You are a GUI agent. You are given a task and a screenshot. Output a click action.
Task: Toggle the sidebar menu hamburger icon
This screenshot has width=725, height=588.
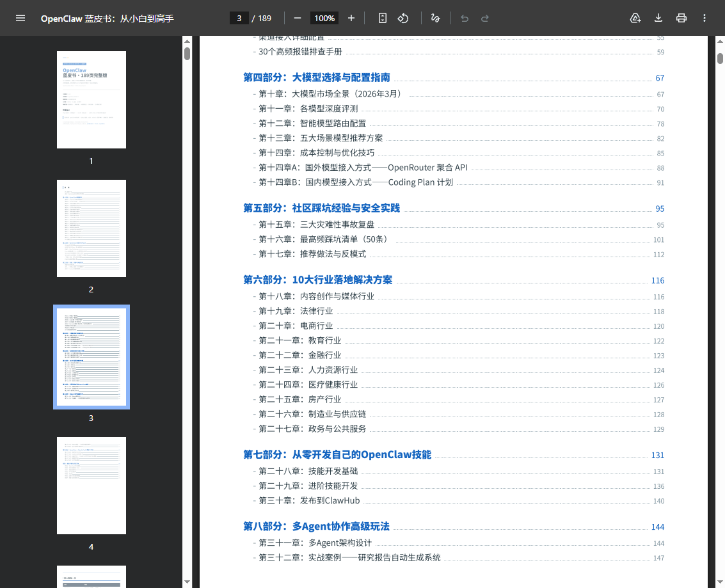coord(20,18)
